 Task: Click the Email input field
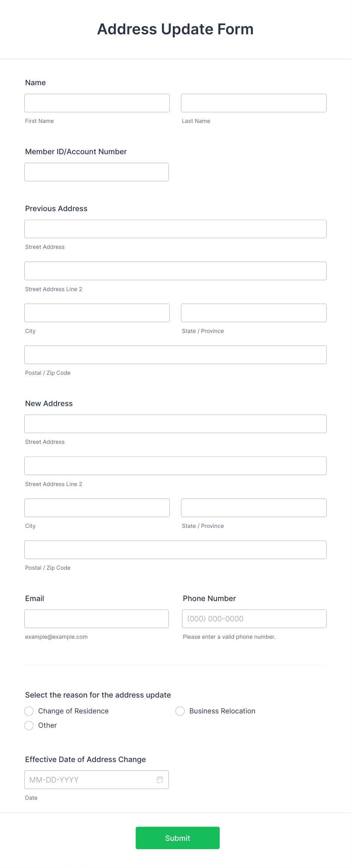point(97,618)
